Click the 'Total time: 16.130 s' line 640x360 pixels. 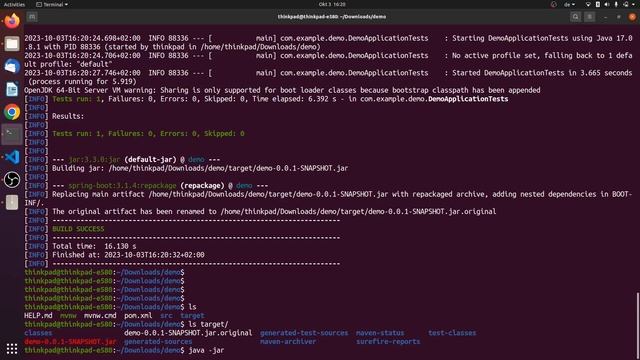80,246
